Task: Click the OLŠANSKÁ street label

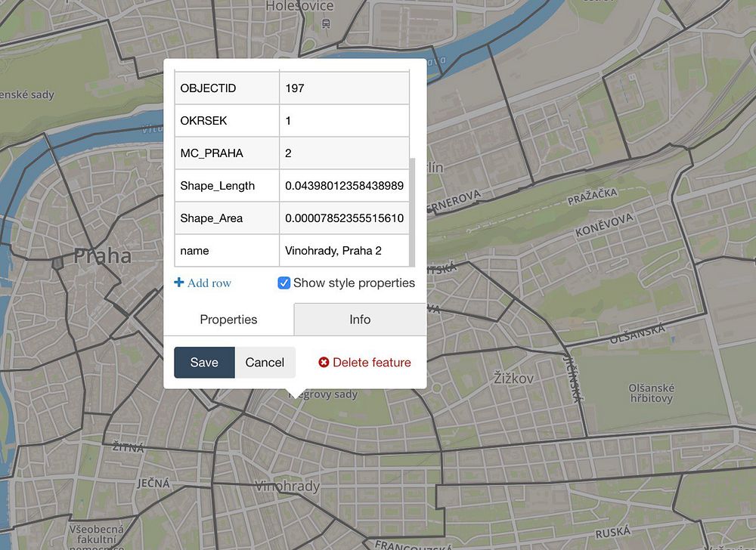Action: coord(637,334)
